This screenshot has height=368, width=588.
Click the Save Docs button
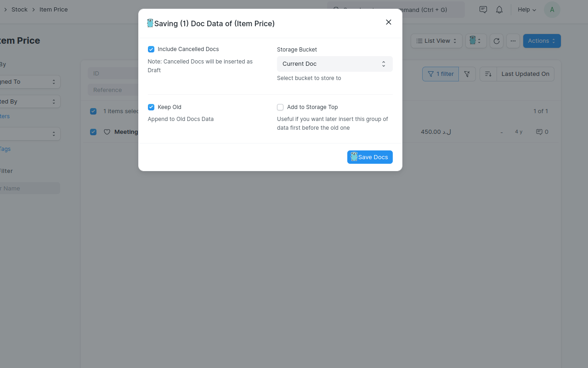pyautogui.click(x=370, y=157)
